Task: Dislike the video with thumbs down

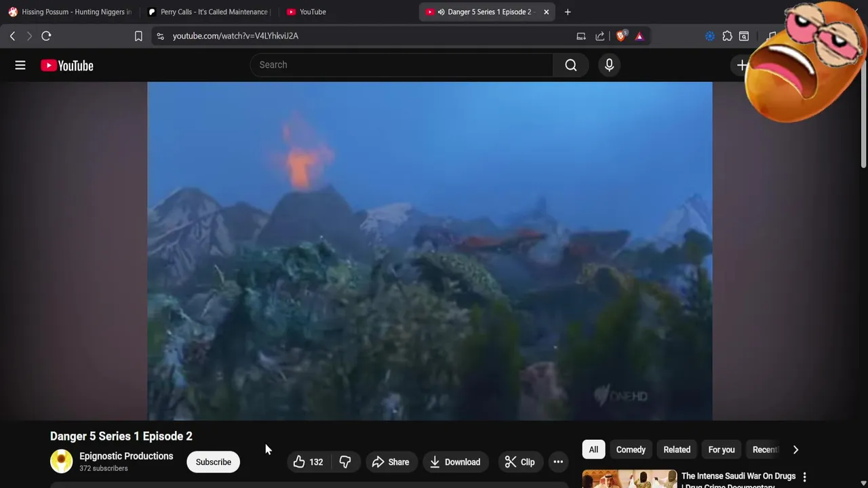Action: coord(344,462)
